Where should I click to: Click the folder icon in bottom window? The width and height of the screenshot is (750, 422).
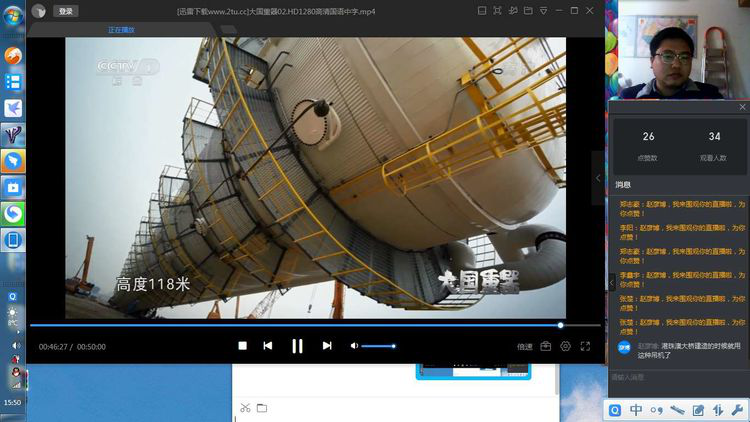(262, 408)
